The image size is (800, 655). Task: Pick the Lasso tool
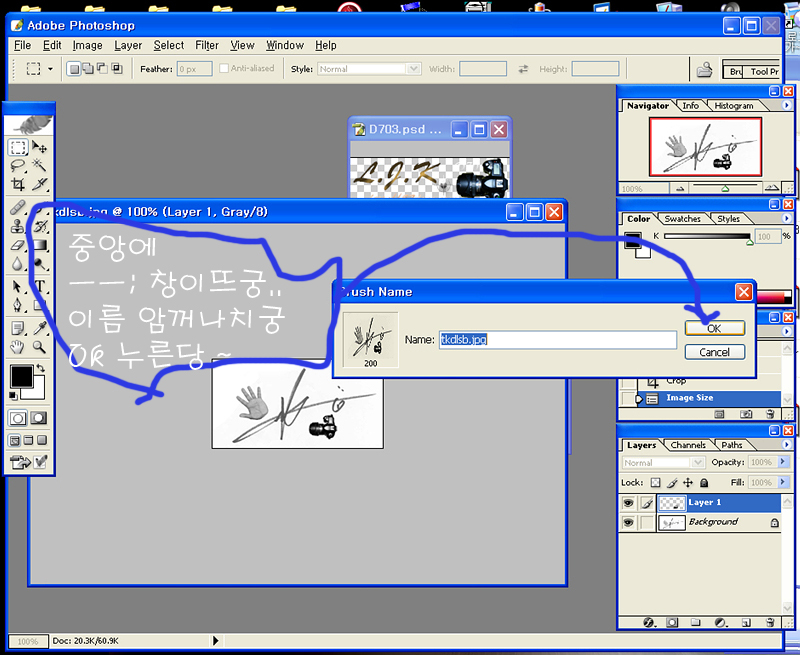18,166
